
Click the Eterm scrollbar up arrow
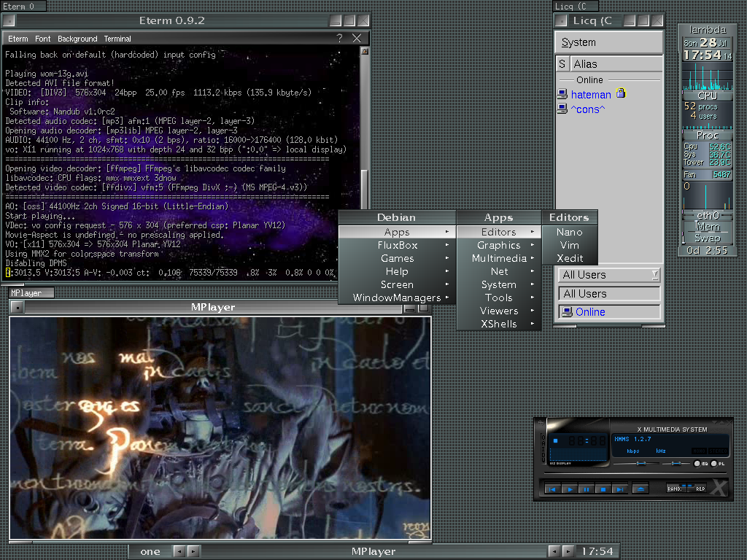tap(365, 51)
